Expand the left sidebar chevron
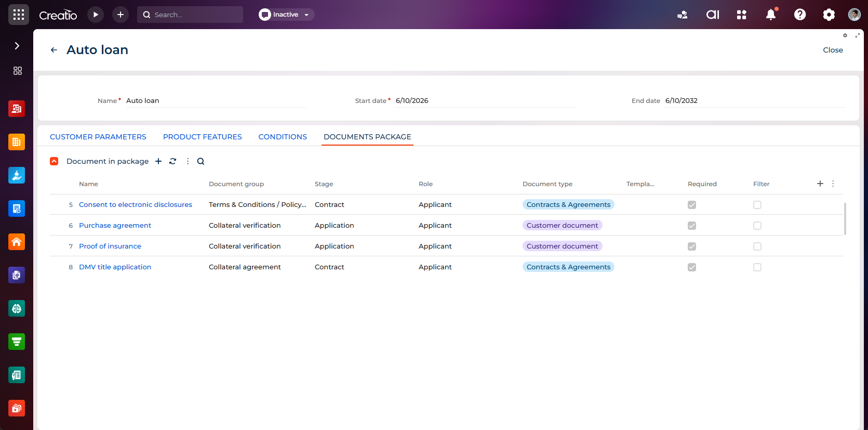The width and height of the screenshot is (868, 430). pos(17,46)
